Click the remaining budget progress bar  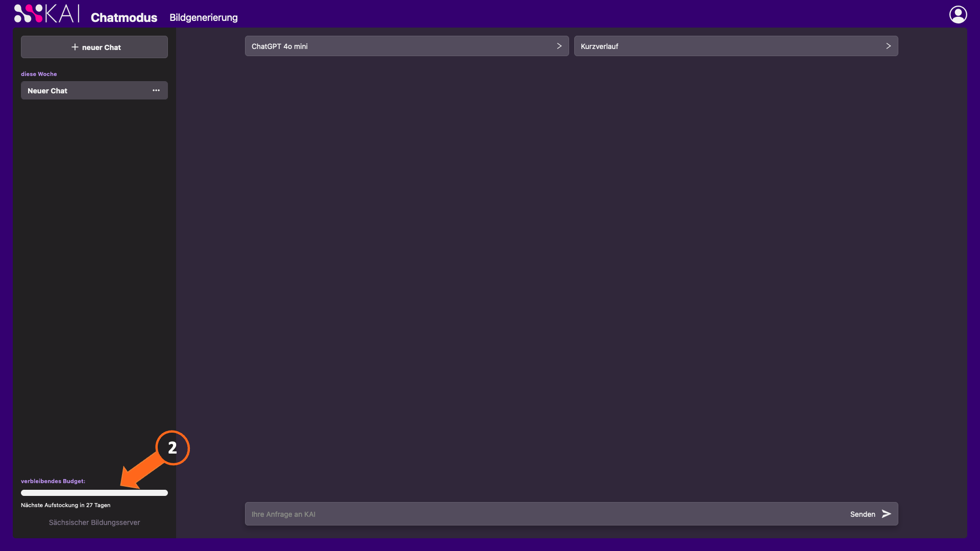(94, 493)
